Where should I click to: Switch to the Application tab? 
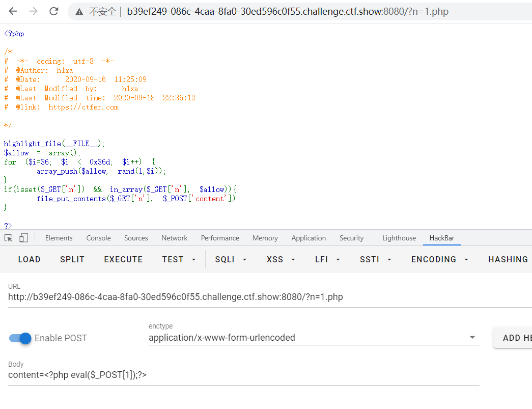tap(309, 238)
